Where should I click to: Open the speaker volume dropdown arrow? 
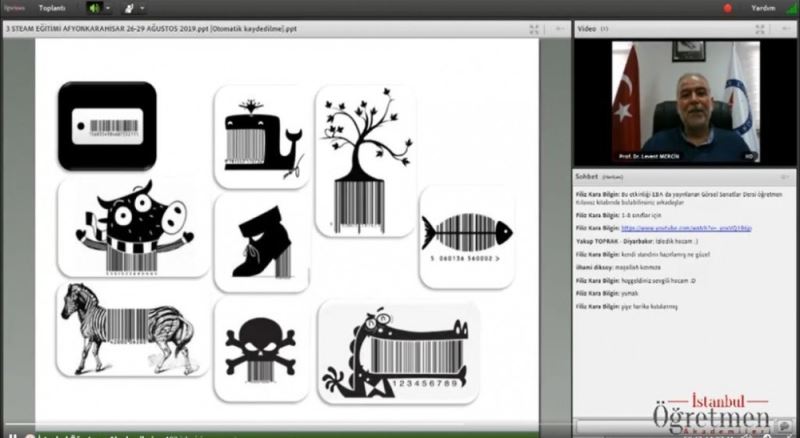[109, 8]
